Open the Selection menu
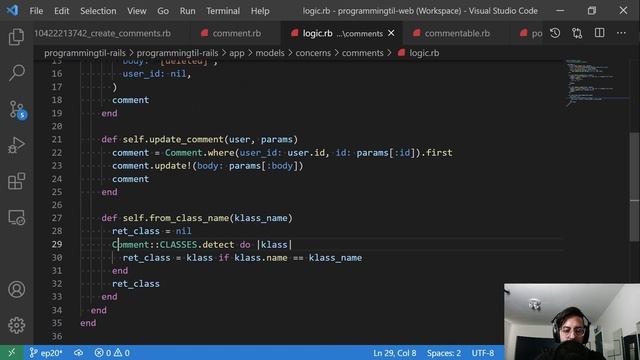640x360 pixels. pos(98,11)
